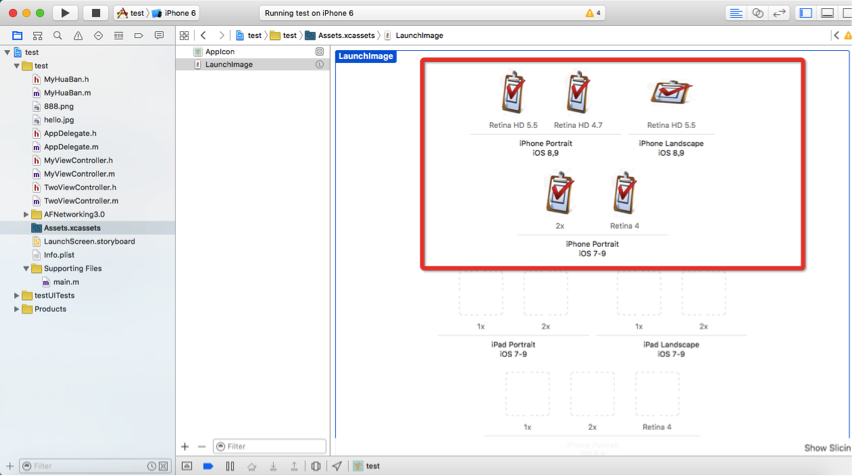Open main.m file
Image resolution: width=865 pixels, height=476 pixels.
(66, 282)
